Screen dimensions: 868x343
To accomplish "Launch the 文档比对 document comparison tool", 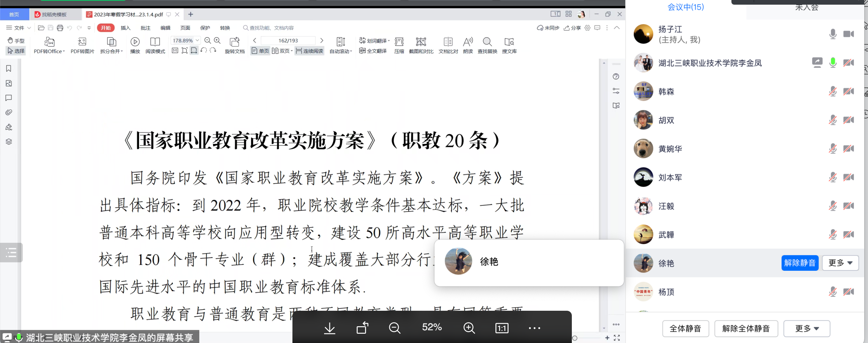I will pyautogui.click(x=448, y=45).
